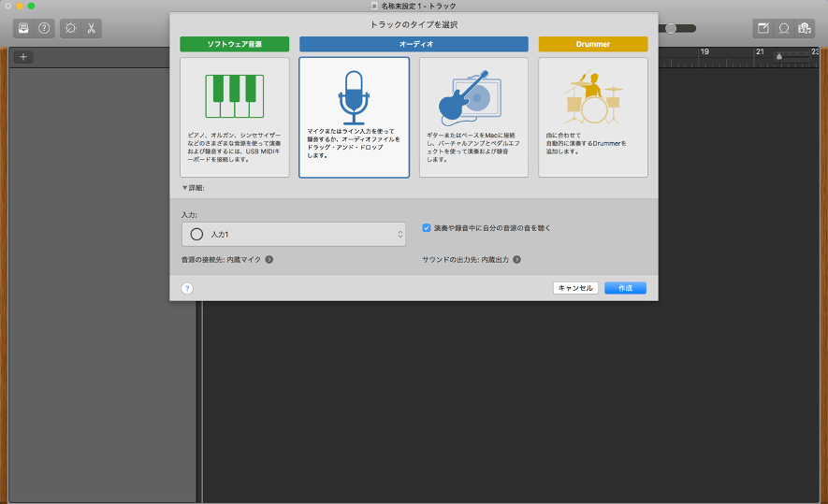Adjust the horizontal zoom slider in ruler
This screenshot has height=504, width=828.
pyautogui.click(x=779, y=57)
